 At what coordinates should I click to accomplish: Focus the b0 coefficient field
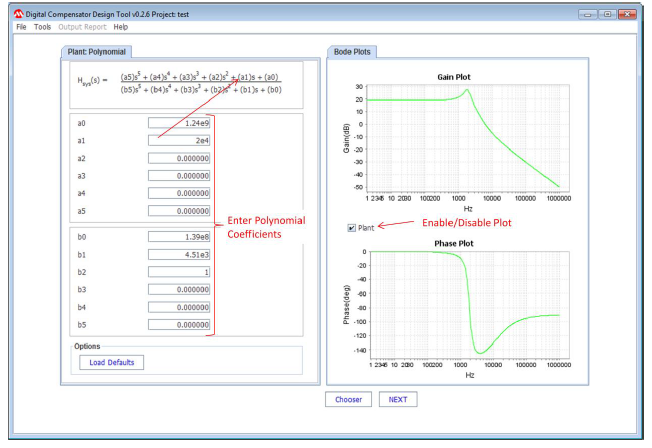(179, 237)
